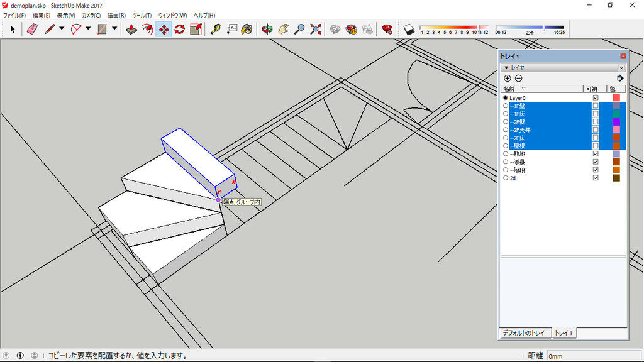This screenshot has width=644, height=362.
Task: Hide the --階段 layer
Action: [x=596, y=170]
